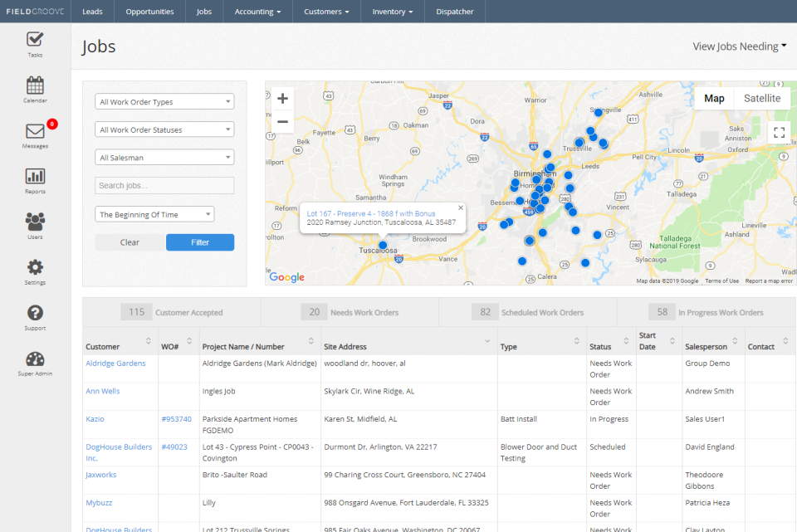Open the All Work Order Types dropdown
The width and height of the screenshot is (797, 532).
[164, 100]
